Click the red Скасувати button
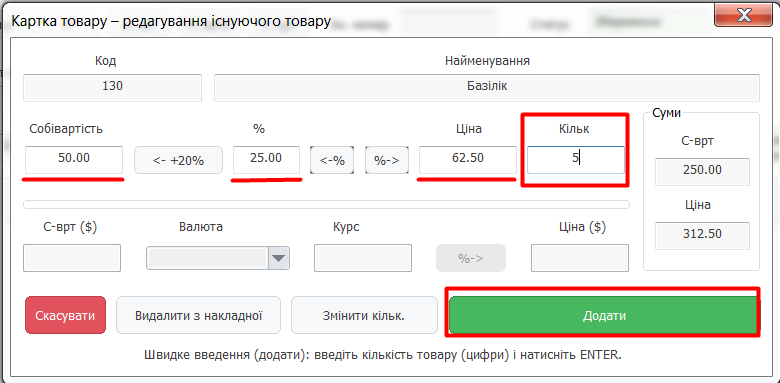 (x=65, y=315)
